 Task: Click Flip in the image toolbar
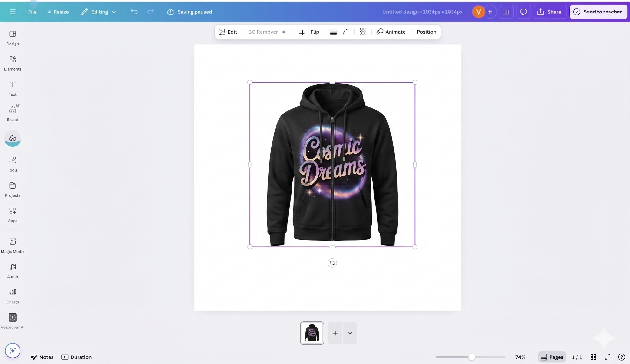[x=315, y=32]
